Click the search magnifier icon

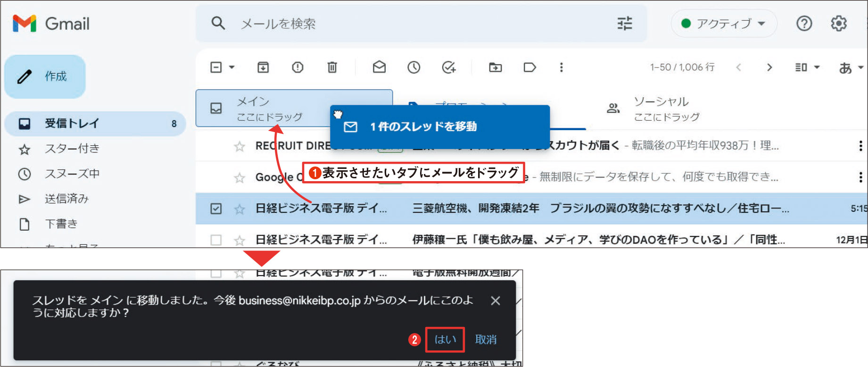click(x=218, y=23)
